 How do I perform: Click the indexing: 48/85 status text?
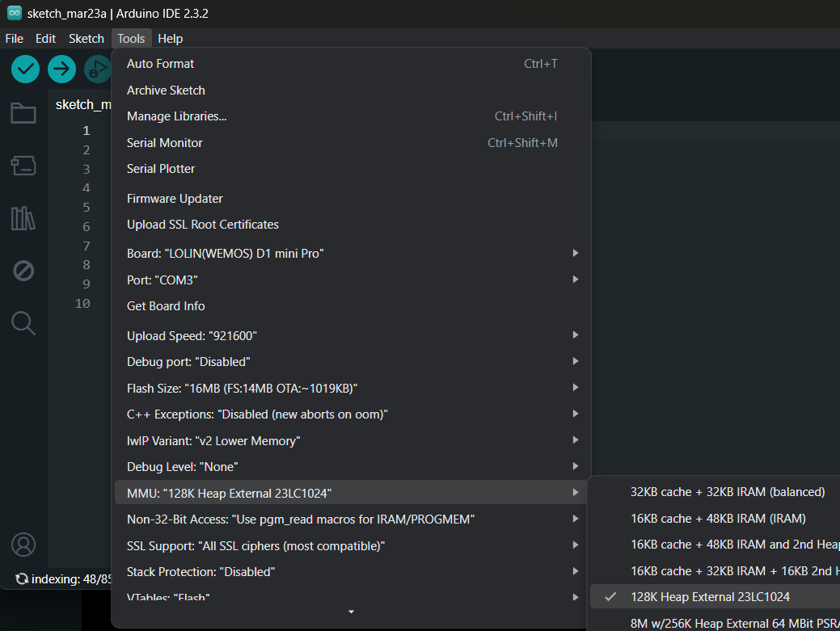pyautogui.click(x=71, y=579)
